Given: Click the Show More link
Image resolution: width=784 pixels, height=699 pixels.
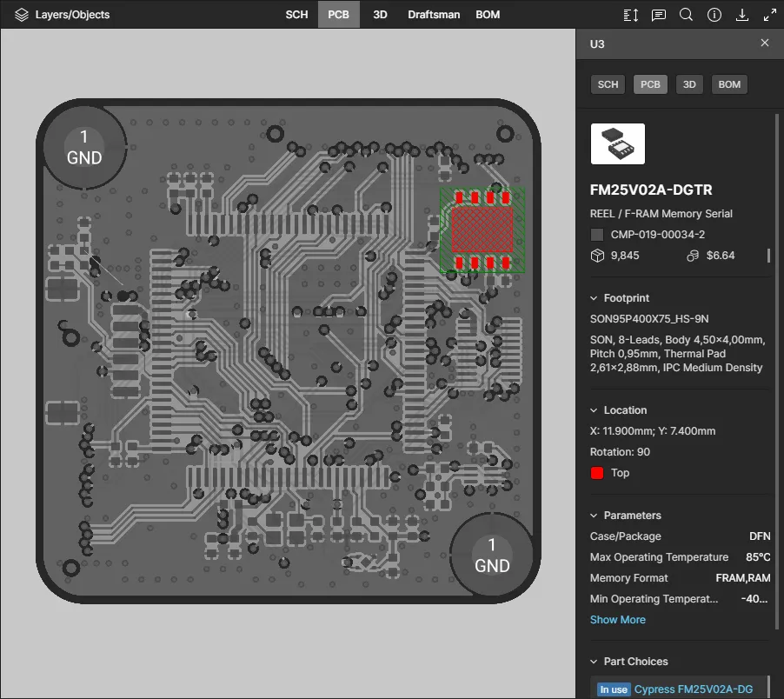Looking at the screenshot, I should click(617, 620).
